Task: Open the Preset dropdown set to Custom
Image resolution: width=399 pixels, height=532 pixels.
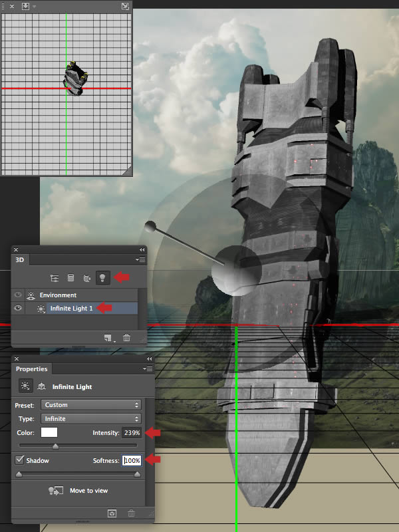Action: click(91, 405)
